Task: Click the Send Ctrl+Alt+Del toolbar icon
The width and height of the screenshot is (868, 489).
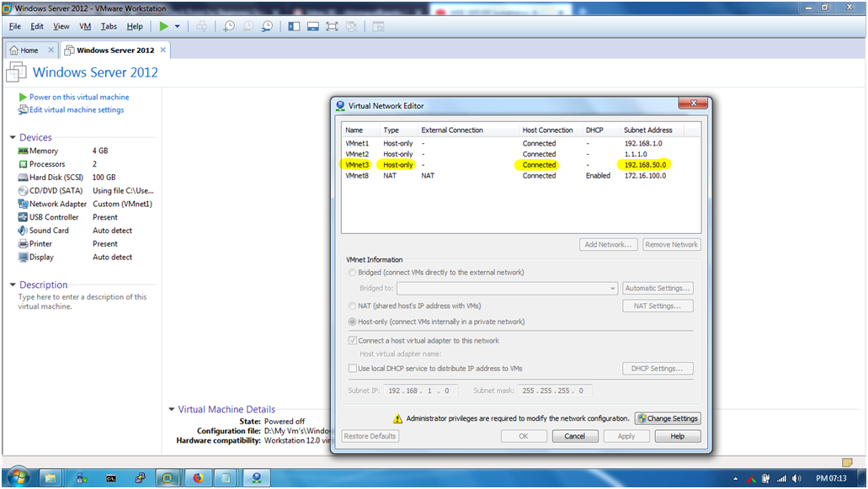Action: 201,26
